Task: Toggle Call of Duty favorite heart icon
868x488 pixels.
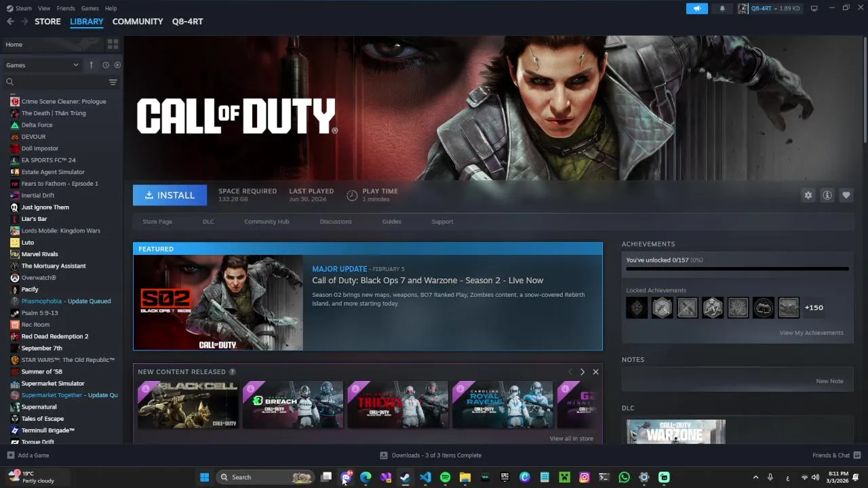Action: click(846, 195)
